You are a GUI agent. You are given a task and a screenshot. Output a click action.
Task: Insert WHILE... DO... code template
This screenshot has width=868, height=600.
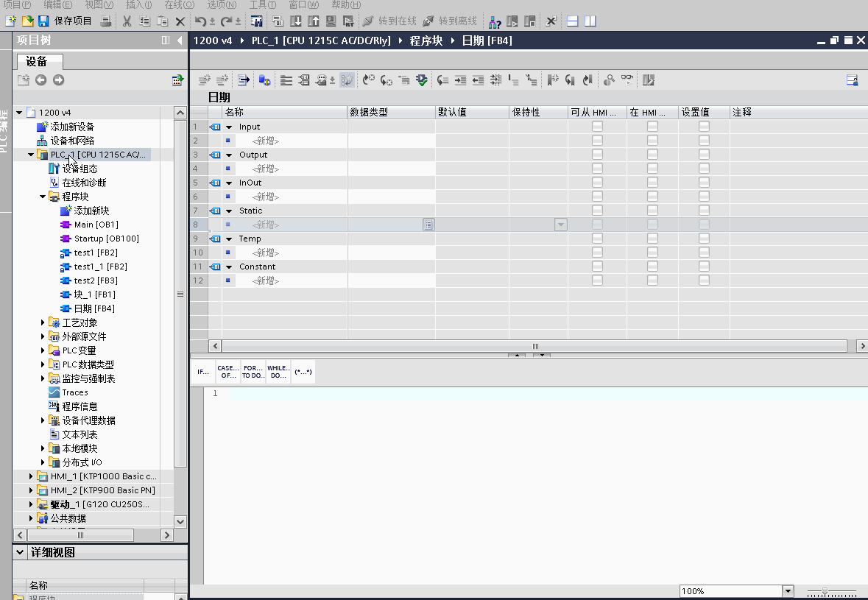[x=278, y=372]
